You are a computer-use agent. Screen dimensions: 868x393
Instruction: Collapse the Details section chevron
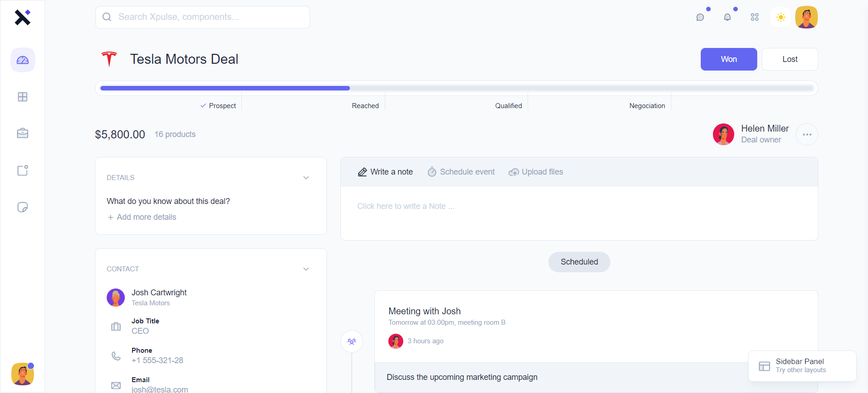(x=306, y=178)
